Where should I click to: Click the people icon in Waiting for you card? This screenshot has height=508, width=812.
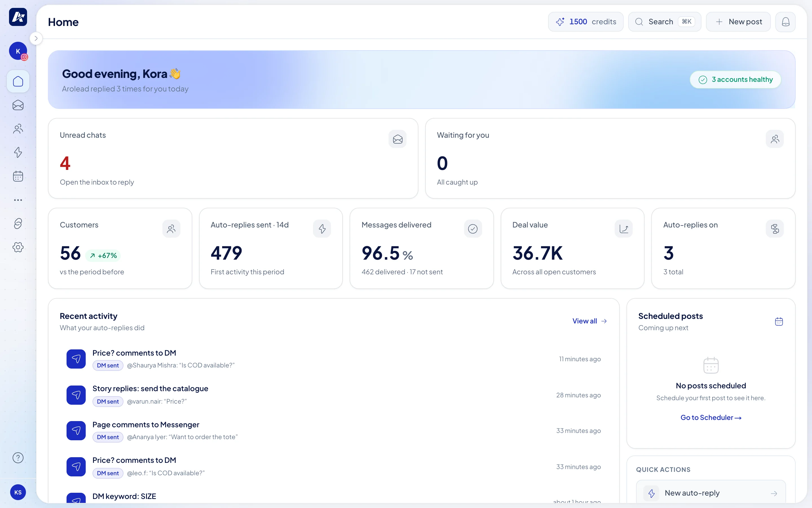click(x=775, y=139)
